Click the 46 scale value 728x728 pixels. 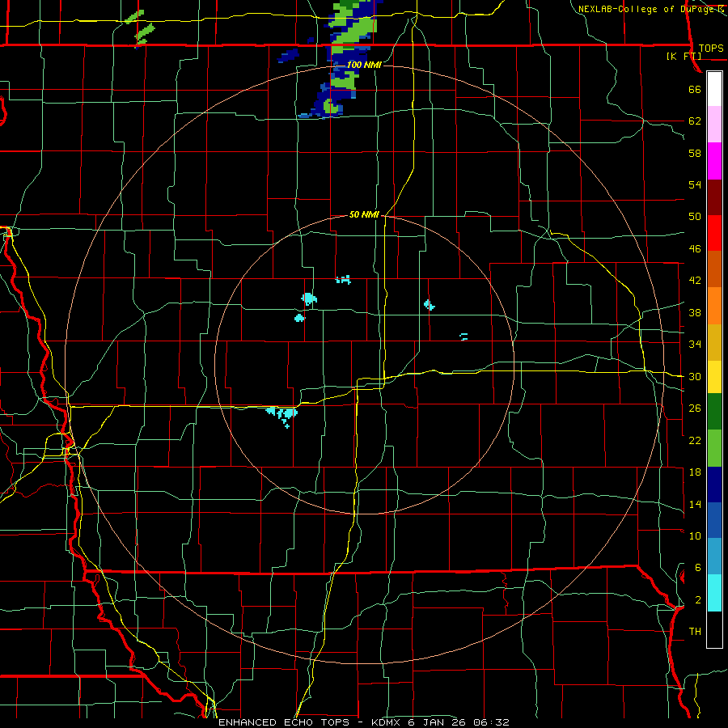coord(695,249)
